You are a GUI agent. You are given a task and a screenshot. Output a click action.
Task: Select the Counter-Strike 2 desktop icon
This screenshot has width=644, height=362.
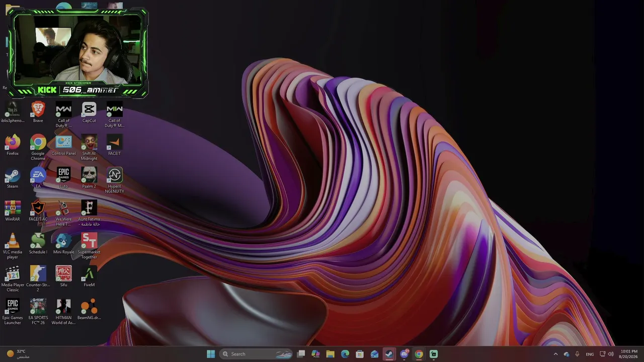pyautogui.click(x=38, y=279)
